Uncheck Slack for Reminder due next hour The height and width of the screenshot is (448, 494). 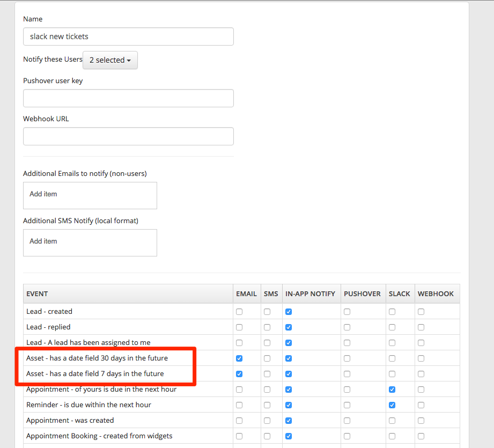392,405
